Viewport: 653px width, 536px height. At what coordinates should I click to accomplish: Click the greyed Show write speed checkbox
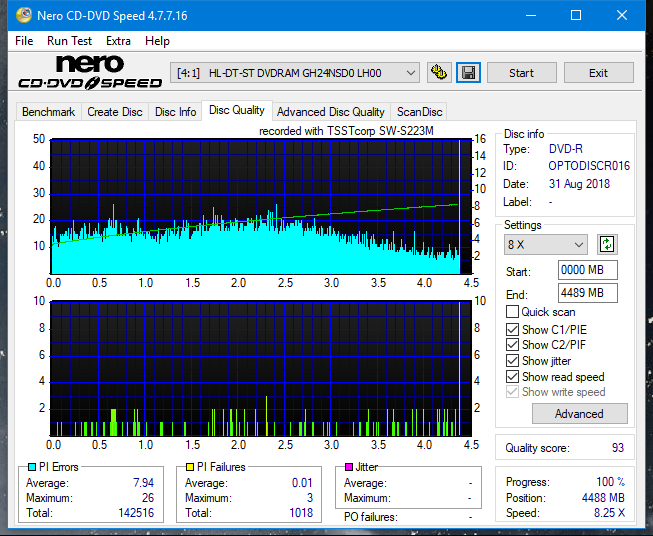(x=512, y=392)
